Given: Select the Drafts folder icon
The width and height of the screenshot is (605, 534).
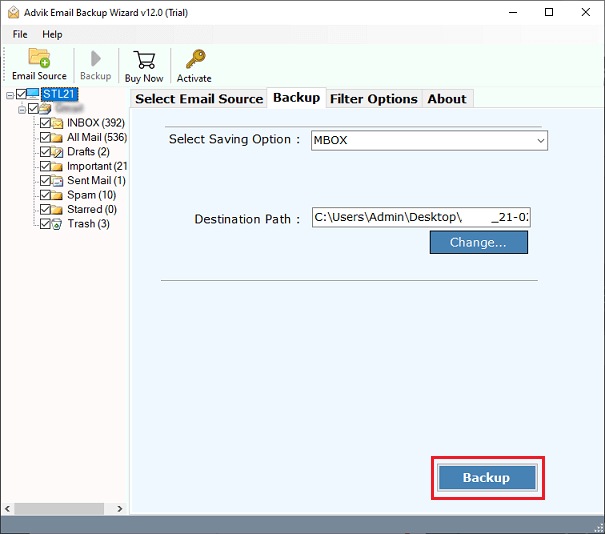Looking at the screenshot, I should coord(58,152).
